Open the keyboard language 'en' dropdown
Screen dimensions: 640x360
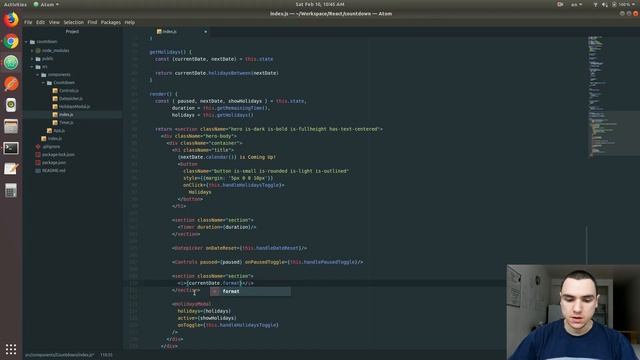click(x=576, y=4)
